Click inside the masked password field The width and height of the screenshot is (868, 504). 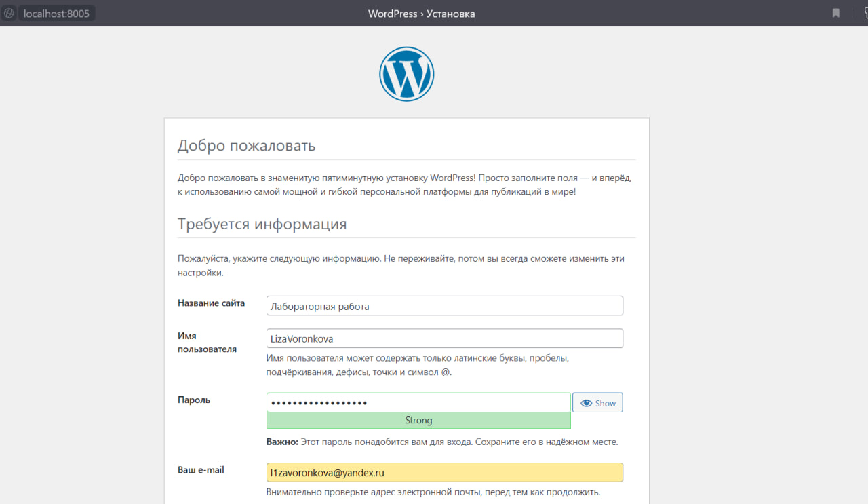(x=418, y=403)
